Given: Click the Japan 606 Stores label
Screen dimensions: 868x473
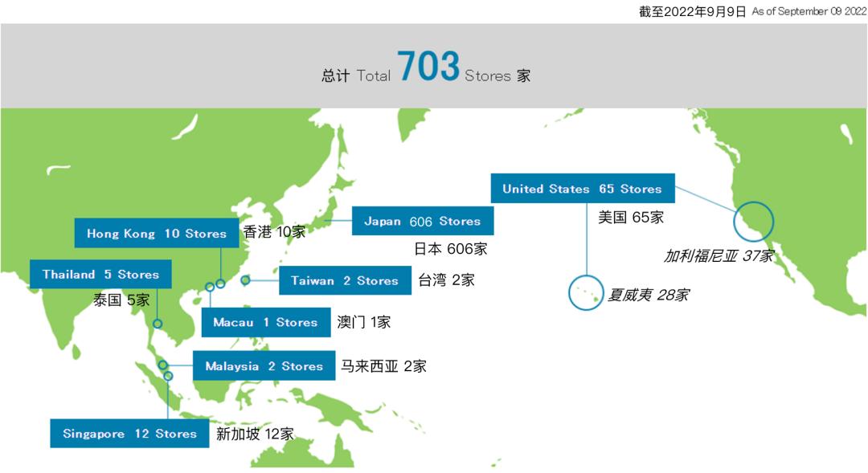Looking at the screenshot, I should (424, 220).
